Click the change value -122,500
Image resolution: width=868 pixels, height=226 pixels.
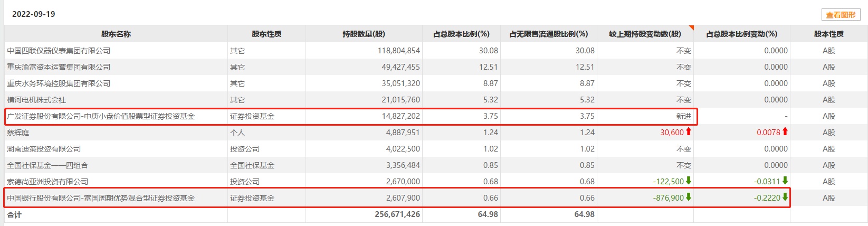(668, 182)
